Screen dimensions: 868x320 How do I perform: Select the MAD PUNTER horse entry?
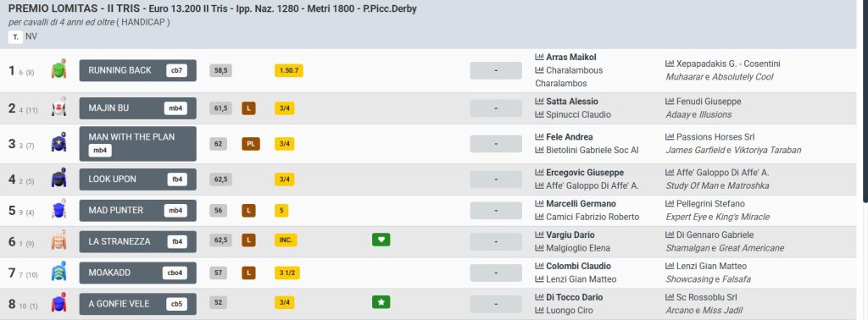point(138,210)
